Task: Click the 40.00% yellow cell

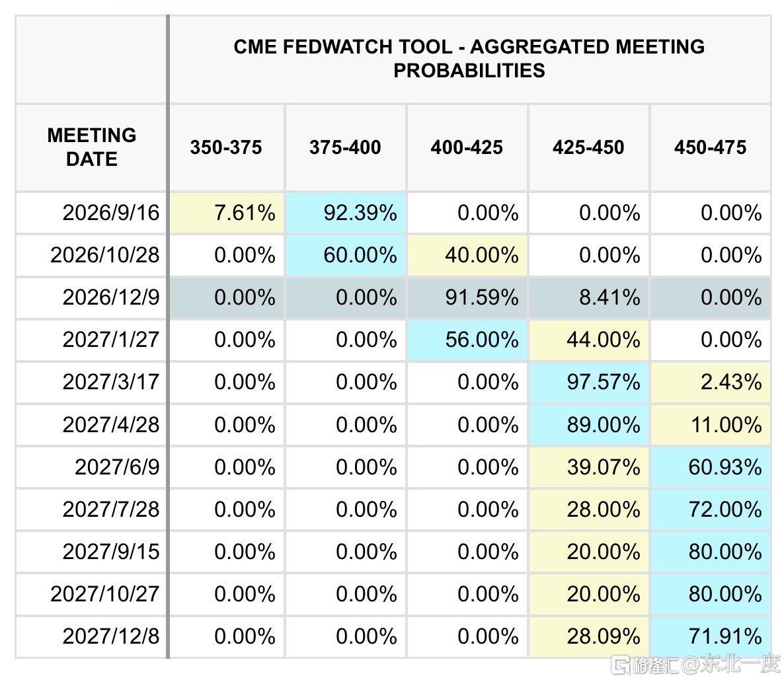Action: (467, 256)
